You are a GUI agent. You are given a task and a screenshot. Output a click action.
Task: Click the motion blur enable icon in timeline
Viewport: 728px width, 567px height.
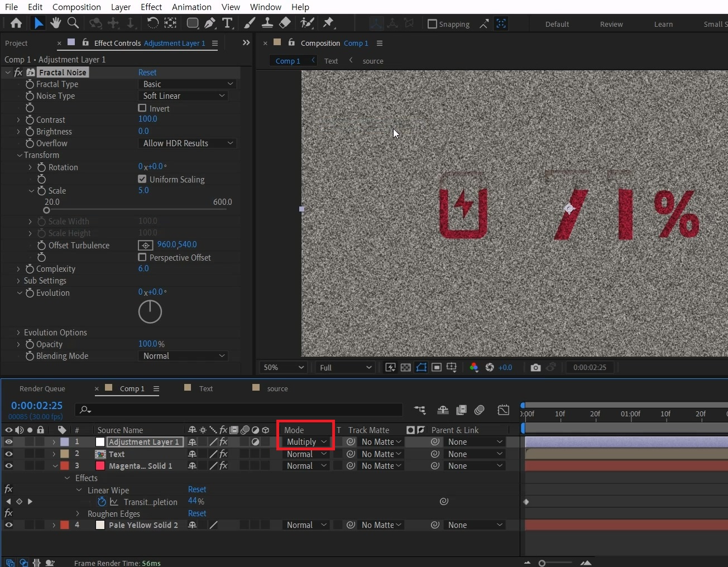(479, 410)
